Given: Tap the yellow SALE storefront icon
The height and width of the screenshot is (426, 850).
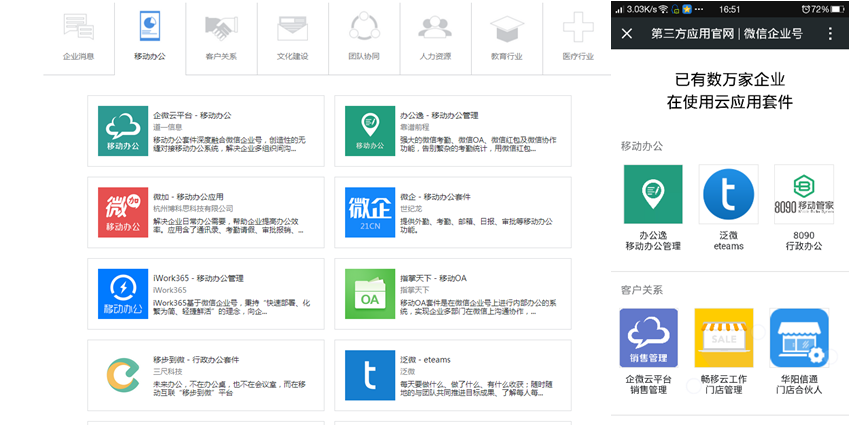Looking at the screenshot, I should pyautogui.click(x=724, y=338).
